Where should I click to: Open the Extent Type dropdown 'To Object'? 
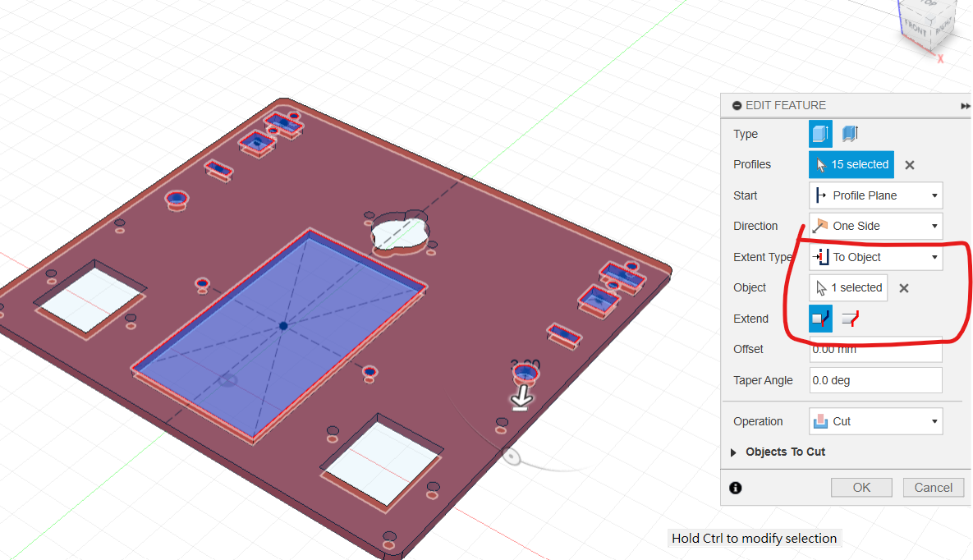pos(875,257)
